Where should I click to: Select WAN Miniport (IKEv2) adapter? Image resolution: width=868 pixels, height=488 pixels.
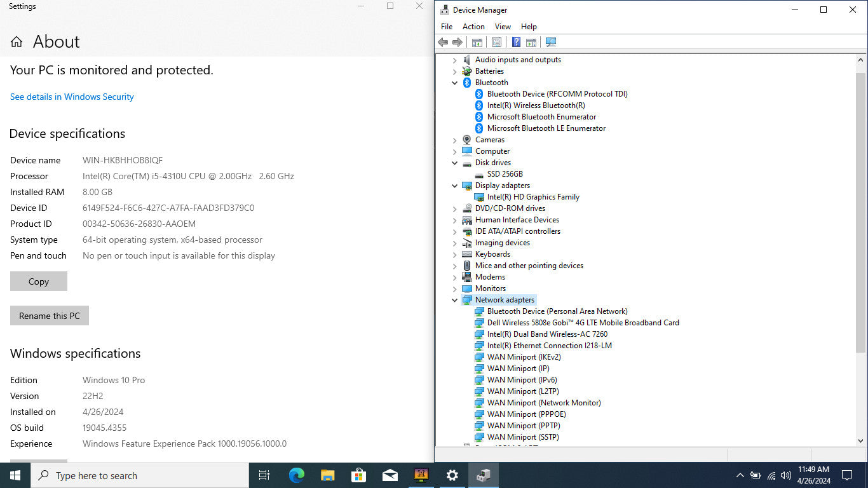pos(524,357)
